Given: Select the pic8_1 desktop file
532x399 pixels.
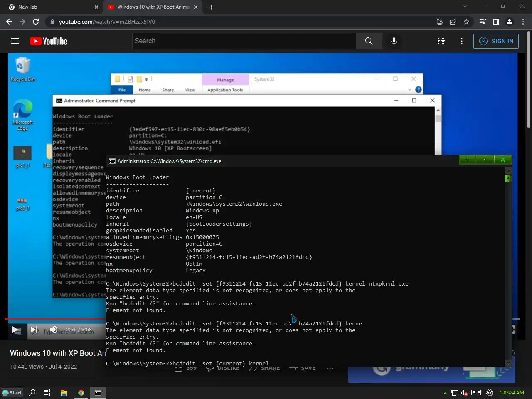Looking at the screenshot, I should (22, 204).
